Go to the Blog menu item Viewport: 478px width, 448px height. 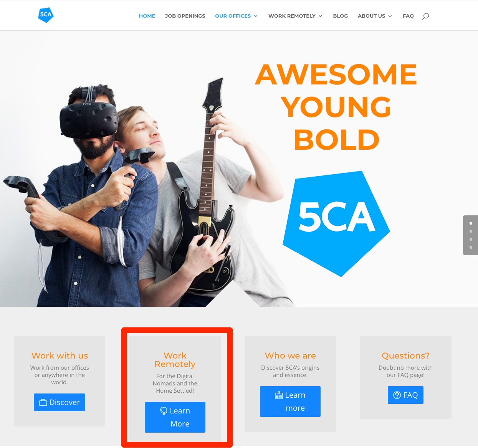point(341,16)
